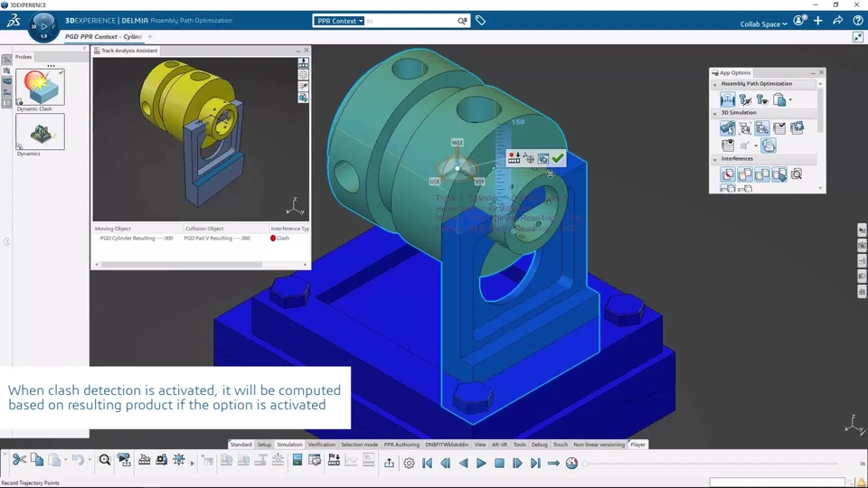Screen dimensions: 868x488
Task: Open the PPR Context search dropdown
Action: click(339, 21)
